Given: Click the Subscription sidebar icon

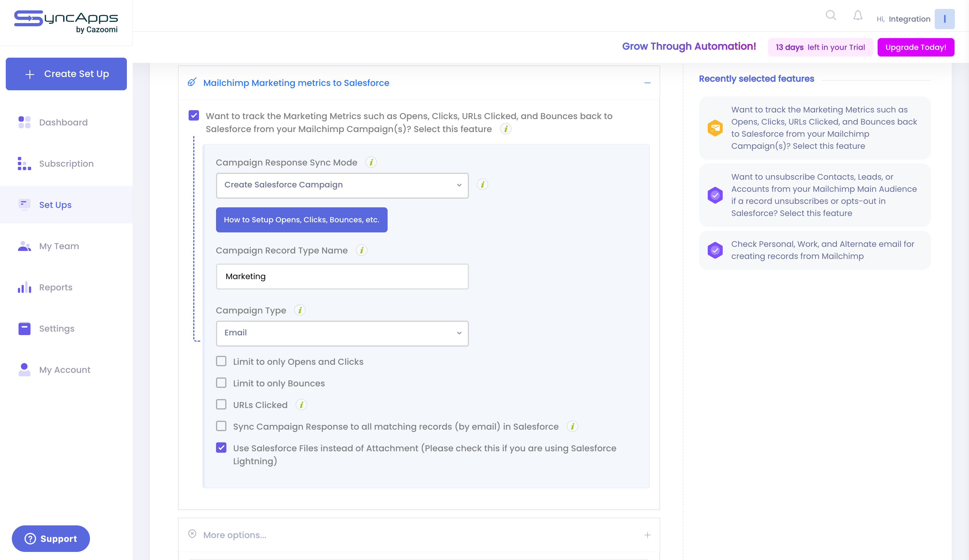Looking at the screenshot, I should pos(24,164).
